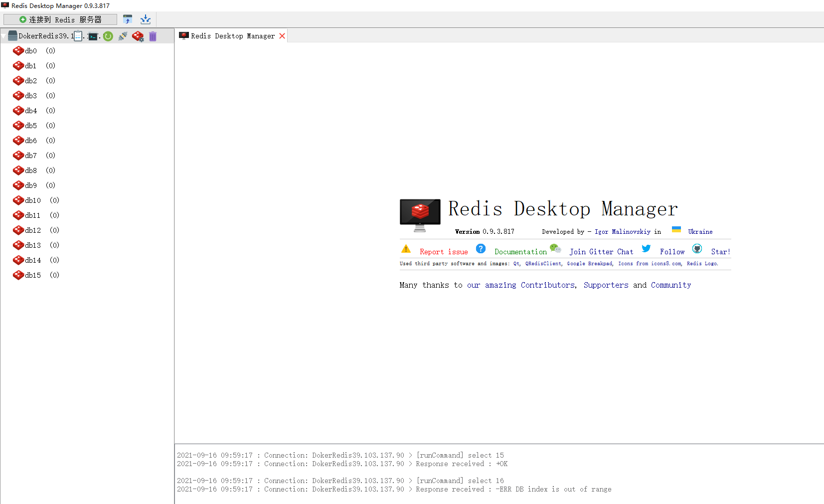Screen dimensions: 824x504
Task: Click the blue question mark icon
Action: pos(481,248)
